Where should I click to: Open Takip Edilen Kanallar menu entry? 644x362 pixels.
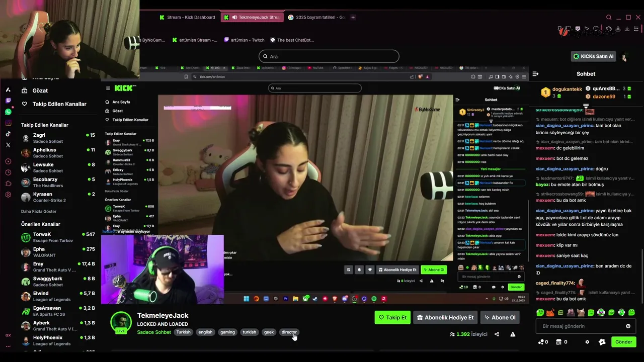click(54, 104)
